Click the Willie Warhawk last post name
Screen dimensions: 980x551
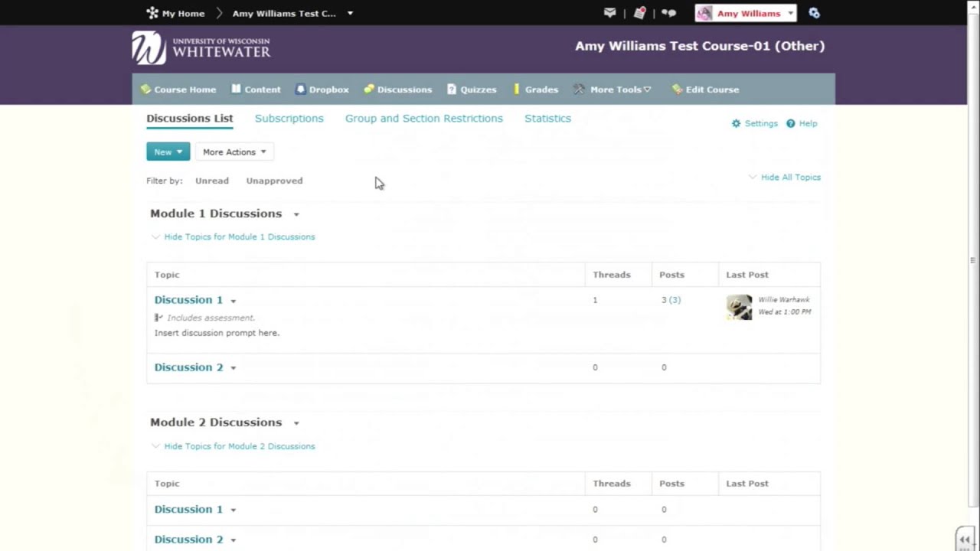click(784, 300)
